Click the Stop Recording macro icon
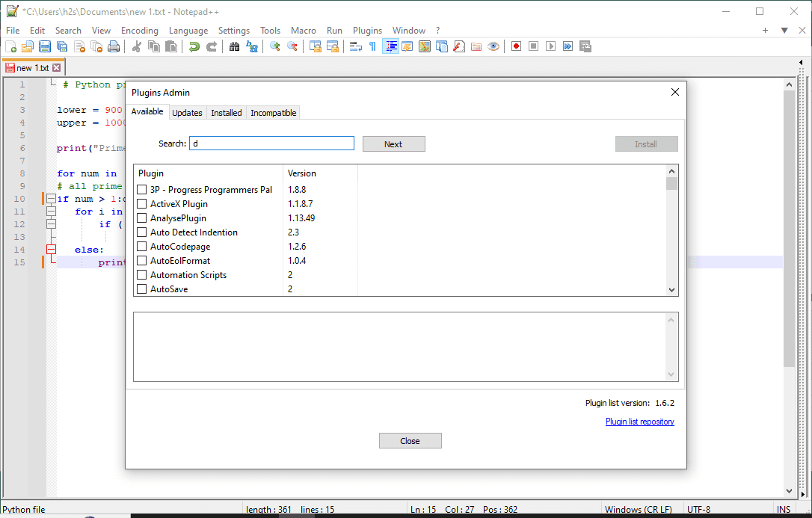Viewport: 812px width, 518px height. (x=533, y=46)
